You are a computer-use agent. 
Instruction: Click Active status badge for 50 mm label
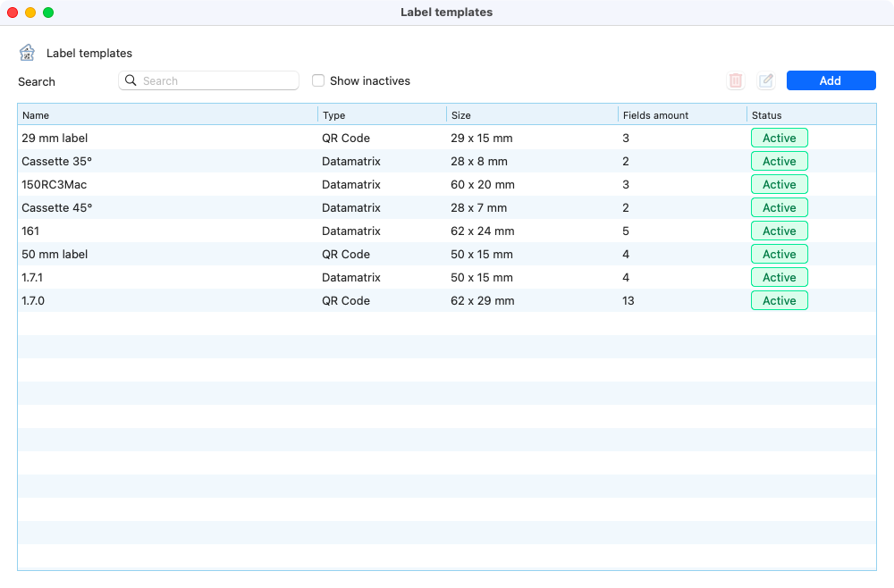click(780, 254)
